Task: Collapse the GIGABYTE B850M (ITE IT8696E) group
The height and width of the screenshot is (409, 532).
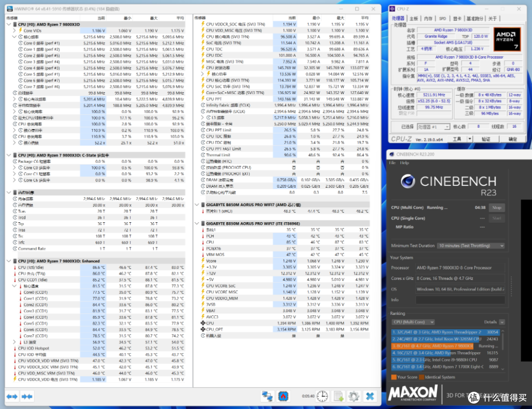Action: 197,223
